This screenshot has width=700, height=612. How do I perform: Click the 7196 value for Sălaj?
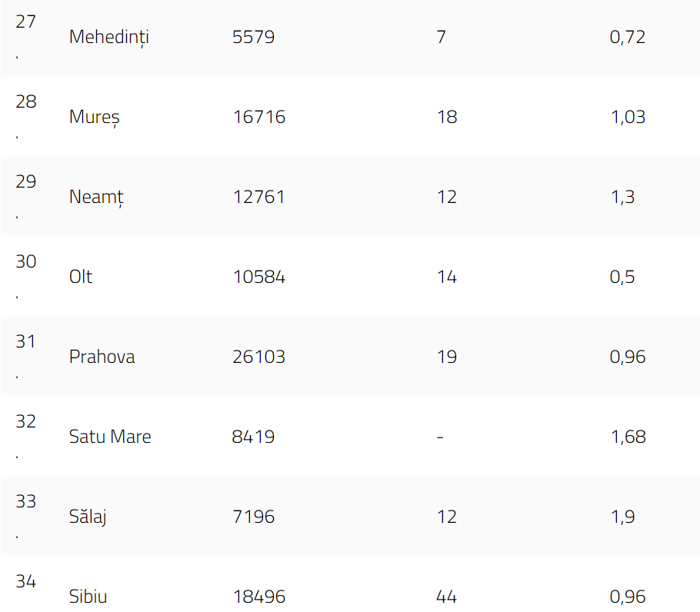253,517
